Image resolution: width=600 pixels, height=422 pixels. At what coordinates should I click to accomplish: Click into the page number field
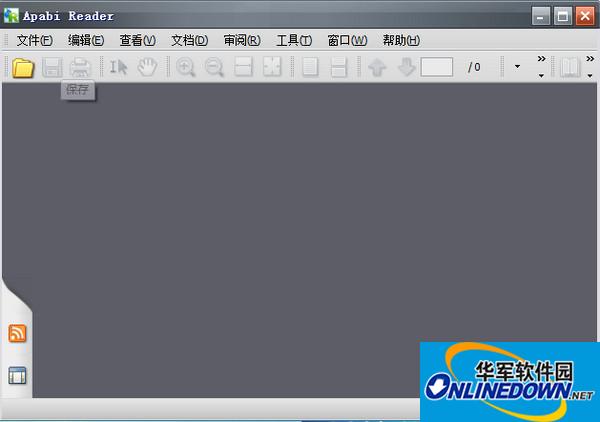[437, 67]
